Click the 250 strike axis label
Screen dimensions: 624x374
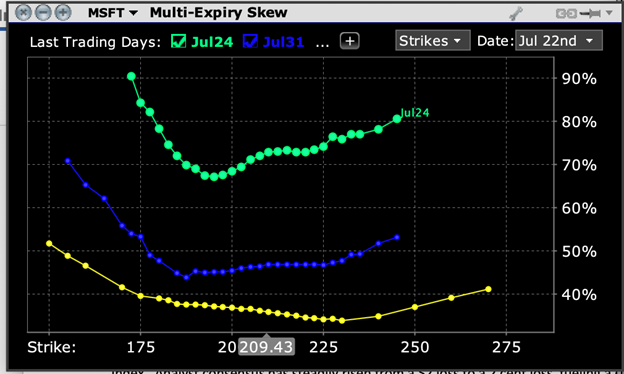tap(415, 347)
